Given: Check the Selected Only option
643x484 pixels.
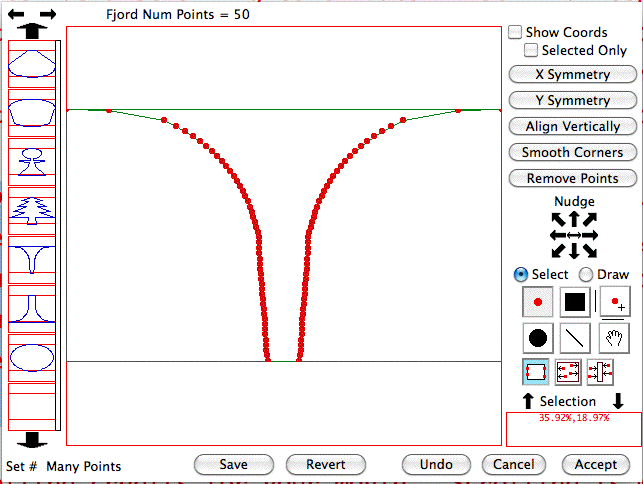Looking at the screenshot, I should (x=531, y=50).
